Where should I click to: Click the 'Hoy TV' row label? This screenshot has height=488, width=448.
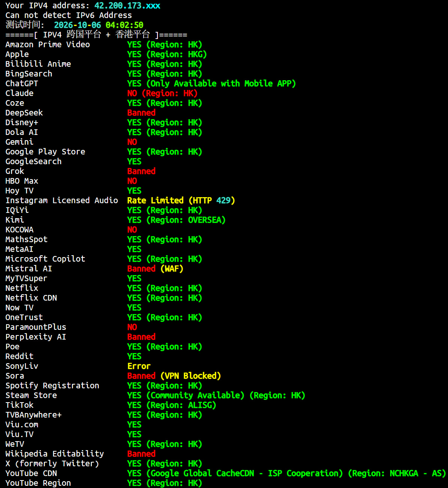pyautogui.click(x=19, y=191)
